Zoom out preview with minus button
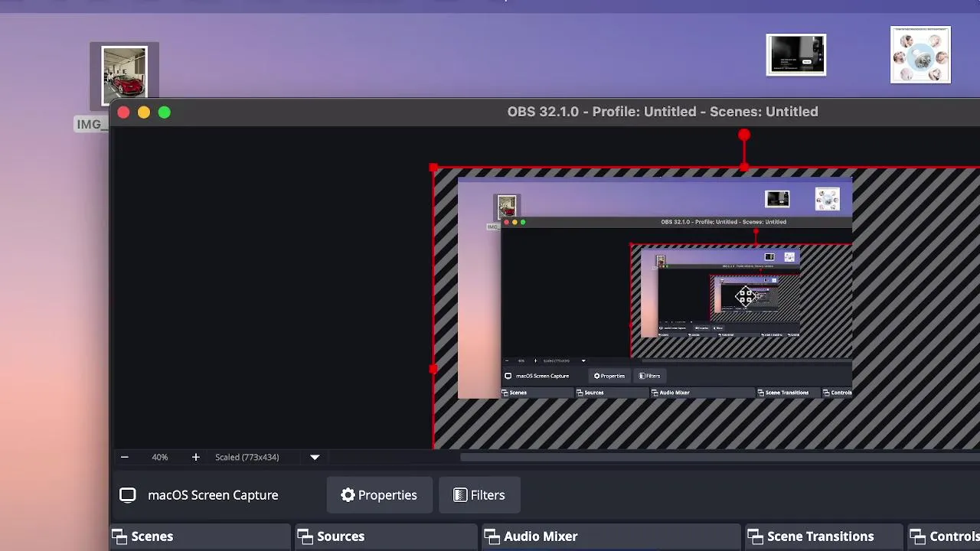980x551 pixels. click(124, 457)
